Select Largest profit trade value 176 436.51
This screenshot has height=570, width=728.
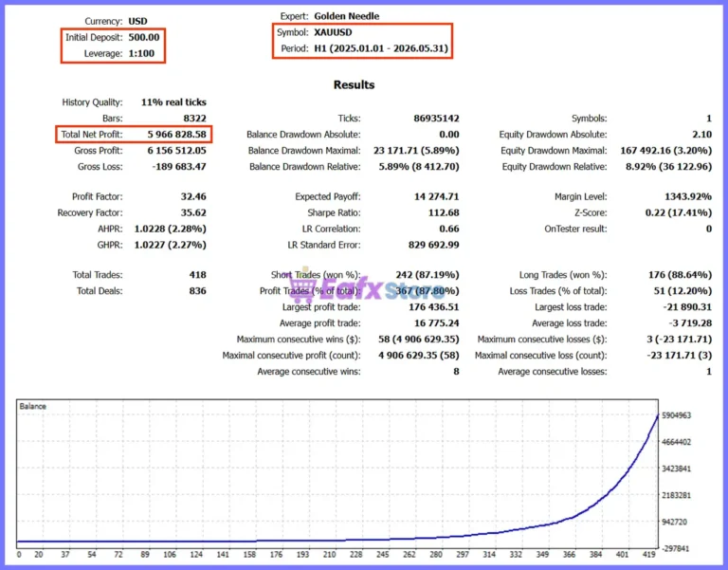[x=433, y=307]
